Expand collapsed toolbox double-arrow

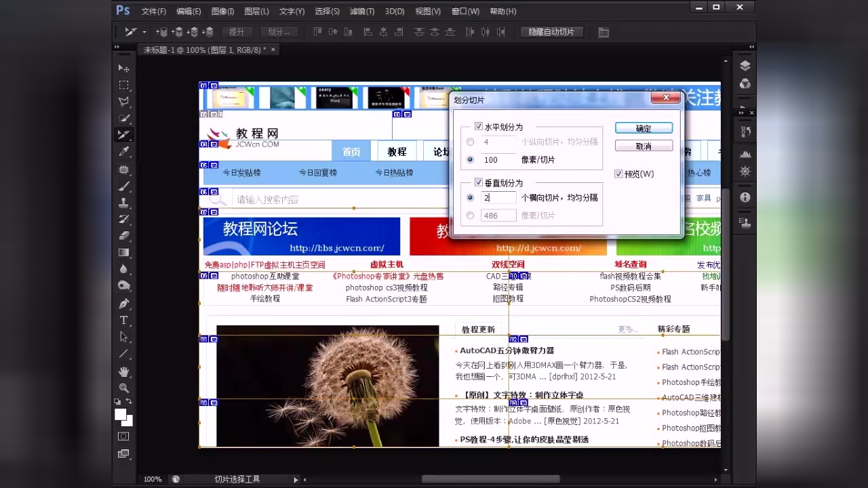[117, 47]
